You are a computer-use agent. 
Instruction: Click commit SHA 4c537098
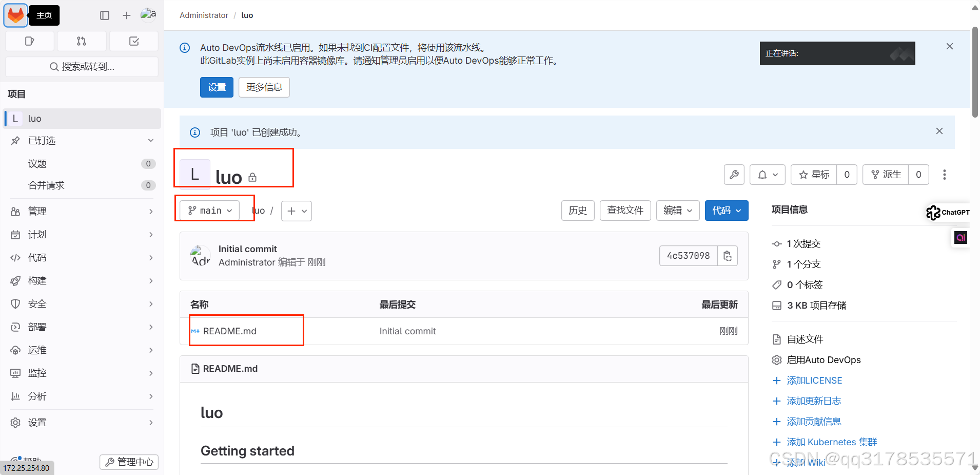[688, 256]
